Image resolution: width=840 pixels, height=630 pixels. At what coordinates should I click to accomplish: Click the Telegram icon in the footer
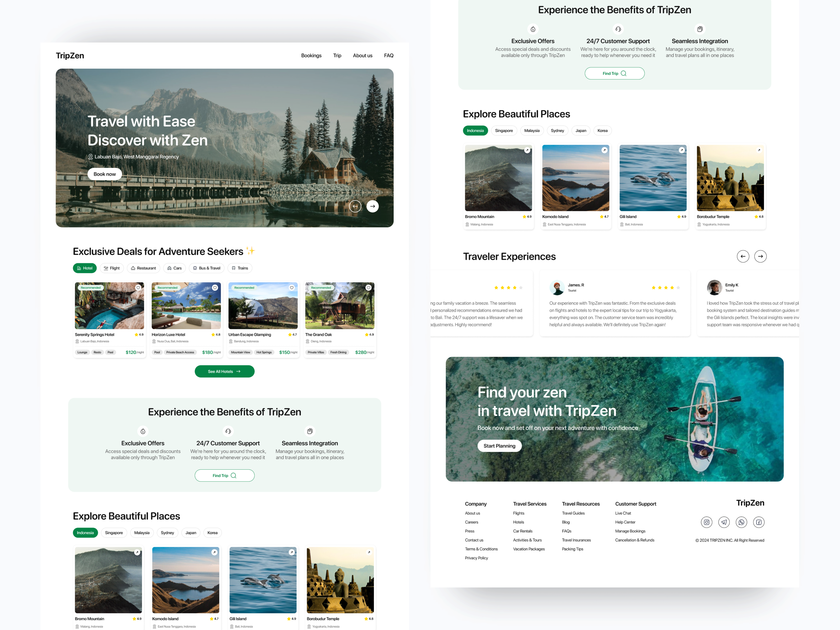click(x=724, y=522)
